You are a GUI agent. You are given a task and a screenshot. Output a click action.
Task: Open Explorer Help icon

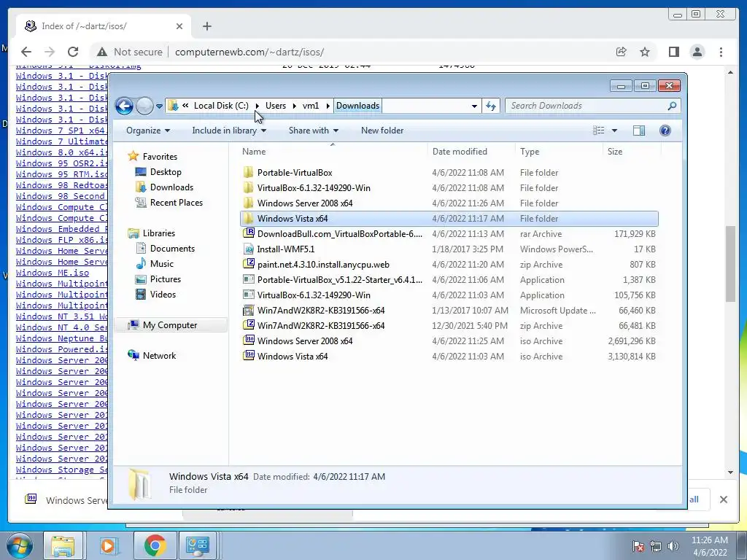click(x=665, y=131)
